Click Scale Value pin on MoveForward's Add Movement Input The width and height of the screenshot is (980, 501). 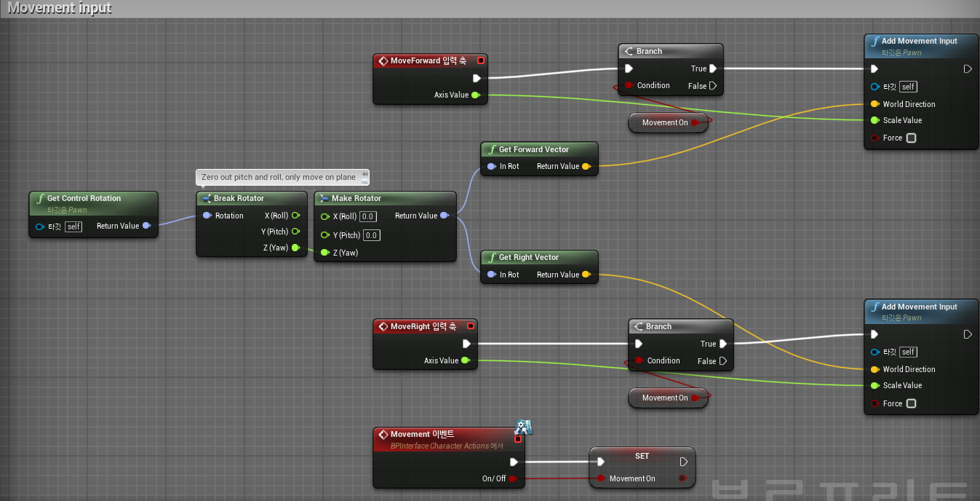(x=875, y=120)
